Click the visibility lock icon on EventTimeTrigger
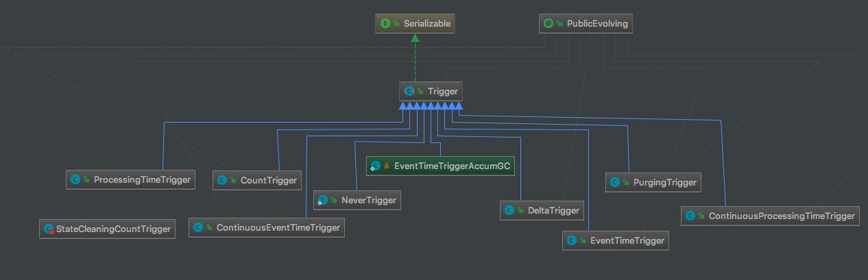Viewport: 868px width, 280px height. (x=583, y=241)
